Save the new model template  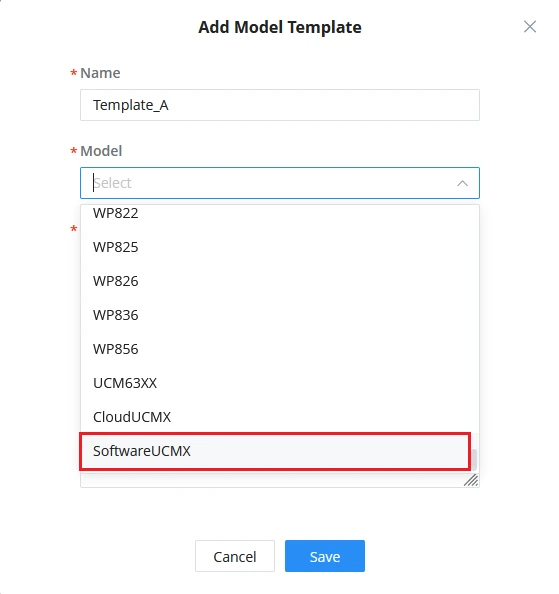pos(325,556)
